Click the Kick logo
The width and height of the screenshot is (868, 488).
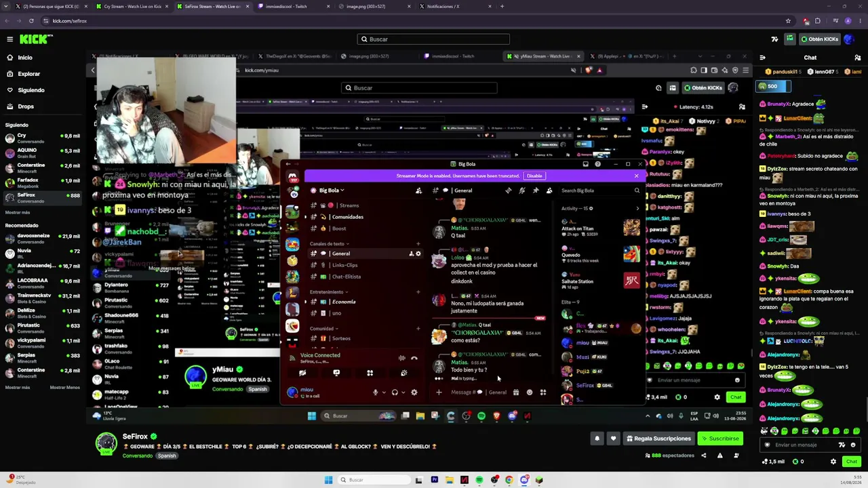pyautogui.click(x=36, y=39)
